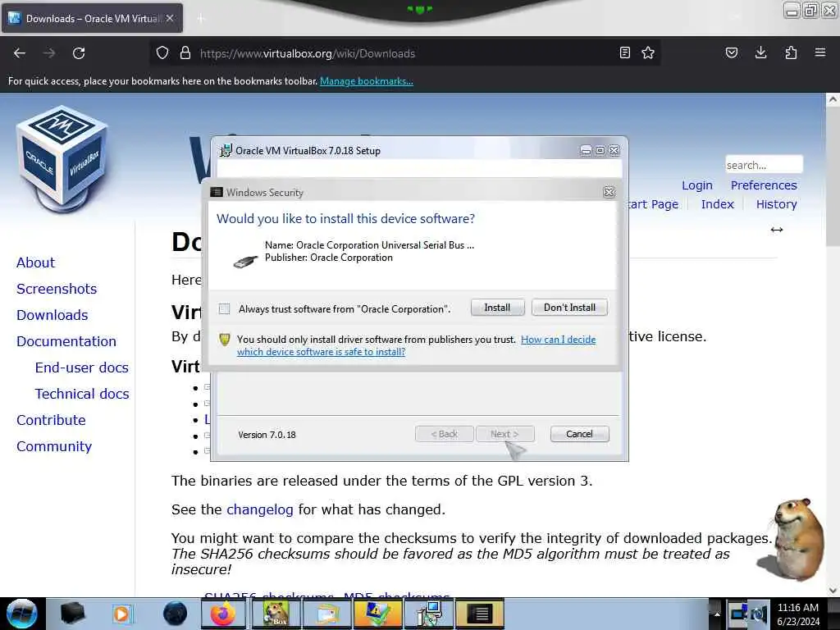Show hidden system tray icons
840x630 pixels.
tap(716, 614)
